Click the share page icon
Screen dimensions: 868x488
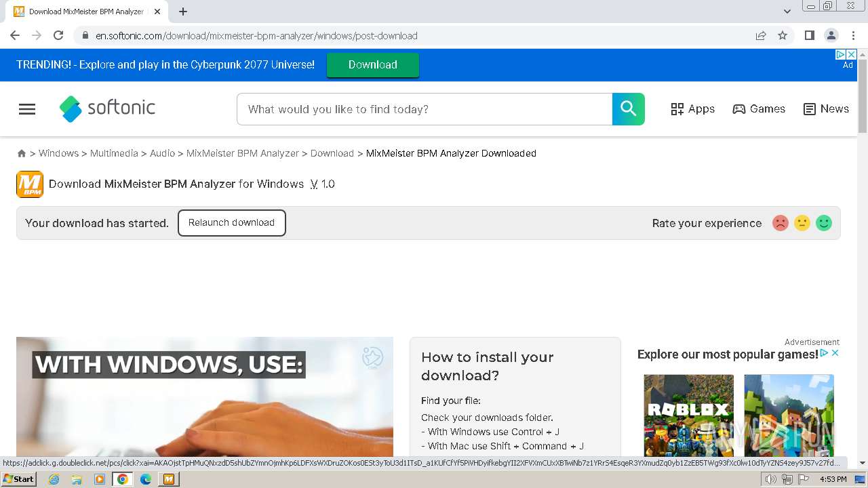[x=761, y=35]
